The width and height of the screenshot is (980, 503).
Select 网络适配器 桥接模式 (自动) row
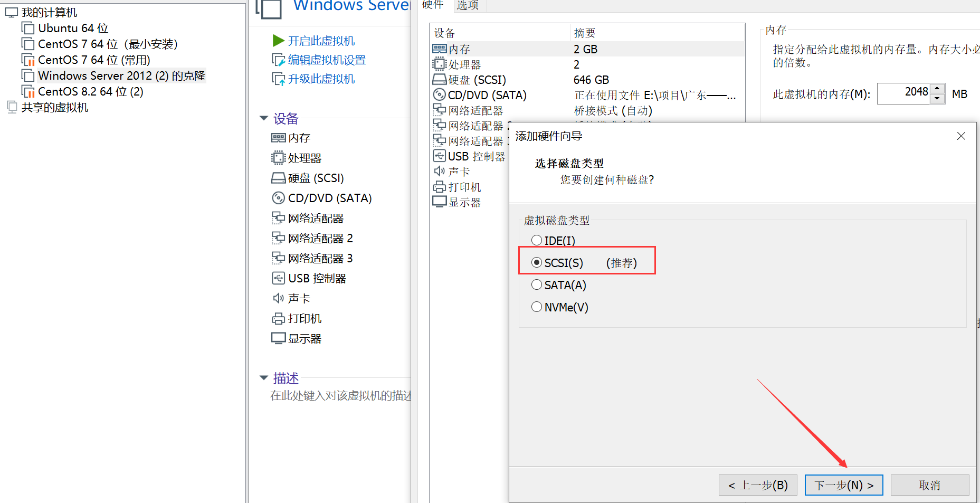[x=587, y=110]
